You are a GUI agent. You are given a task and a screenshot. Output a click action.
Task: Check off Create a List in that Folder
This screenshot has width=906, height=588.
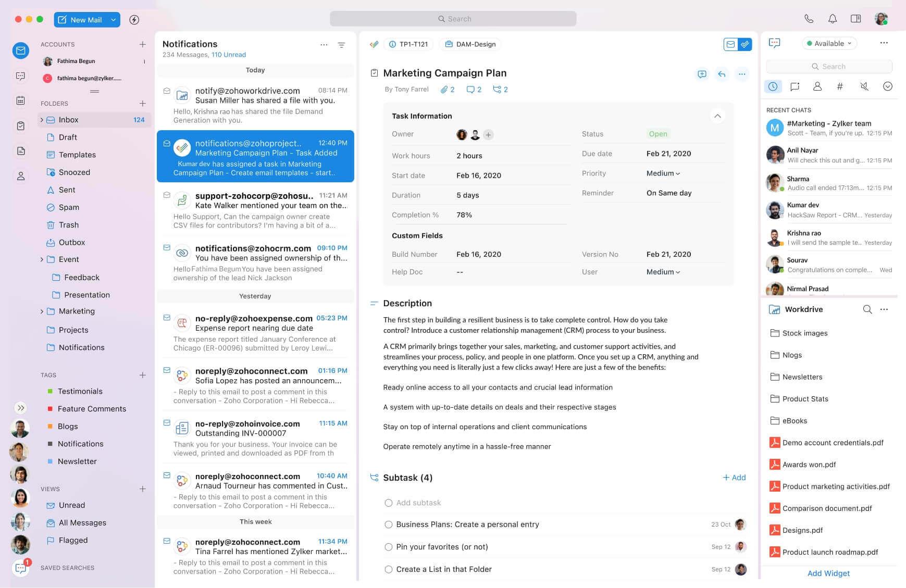[x=388, y=569]
